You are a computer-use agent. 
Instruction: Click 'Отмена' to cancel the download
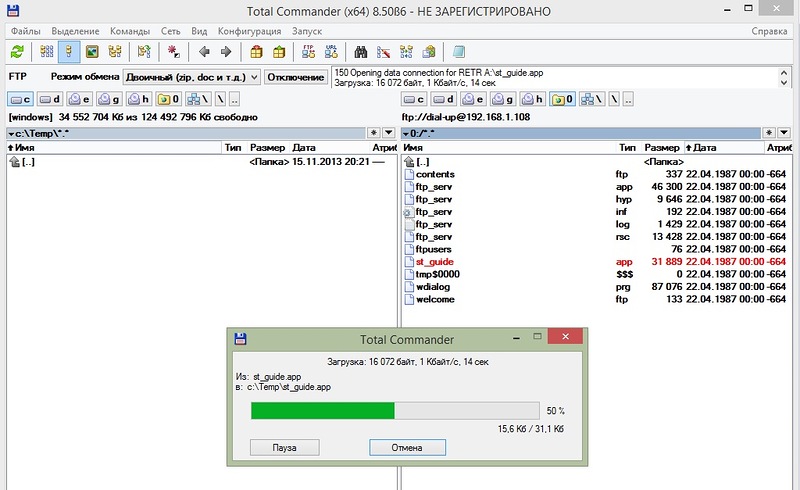[x=407, y=448]
